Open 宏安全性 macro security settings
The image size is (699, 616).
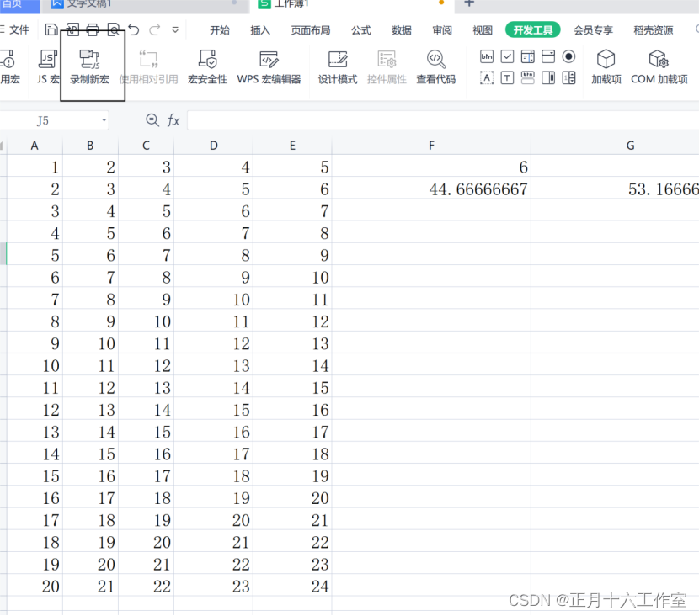click(x=207, y=67)
